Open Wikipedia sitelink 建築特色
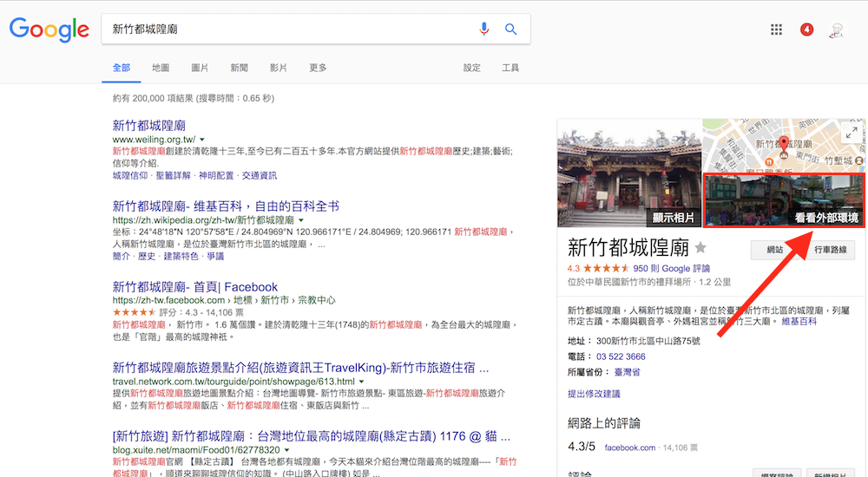868x477 pixels. pyautogui.click(x=181, y=256)
